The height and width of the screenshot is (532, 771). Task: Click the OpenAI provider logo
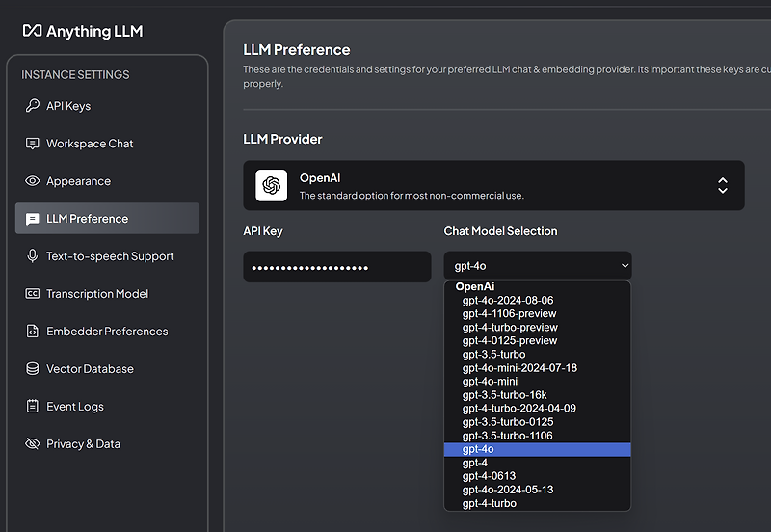[x=272, y=185]
